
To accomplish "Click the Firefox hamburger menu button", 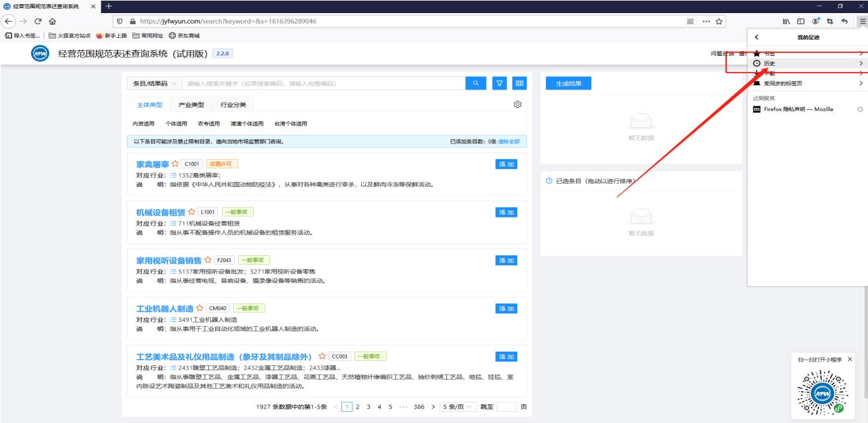I will (x=862, y=20).
